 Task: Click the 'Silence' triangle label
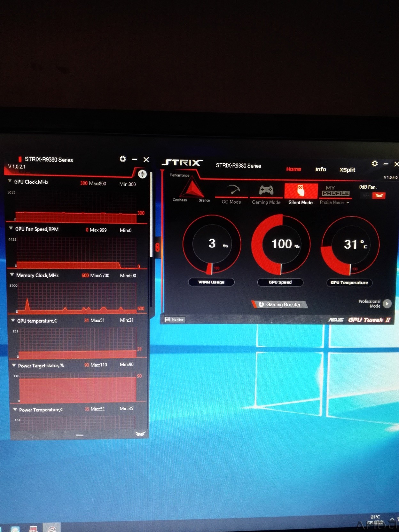coord(204,200)
